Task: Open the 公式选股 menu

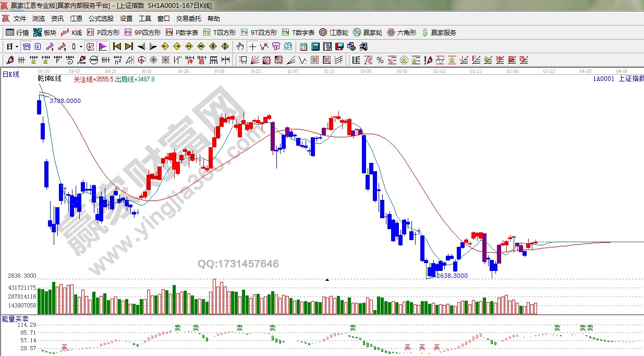Action: 101,19
